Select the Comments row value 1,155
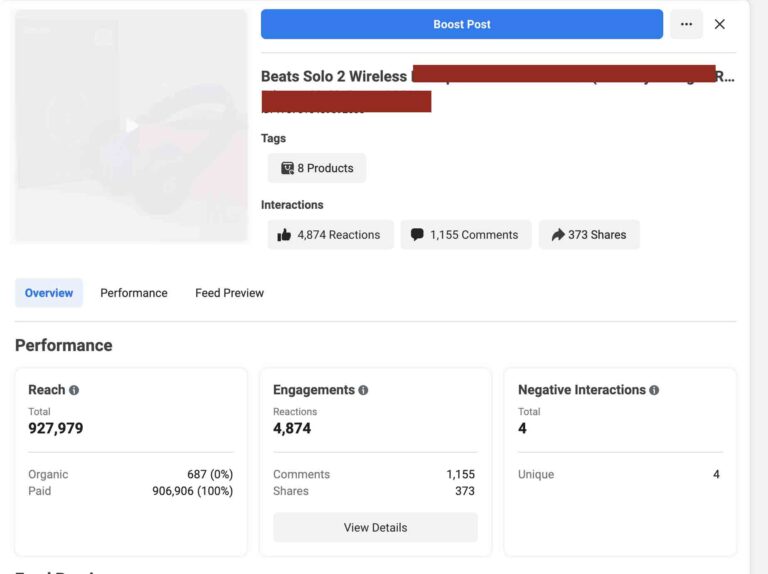This screenshot has height=574, width=768. 460,474
